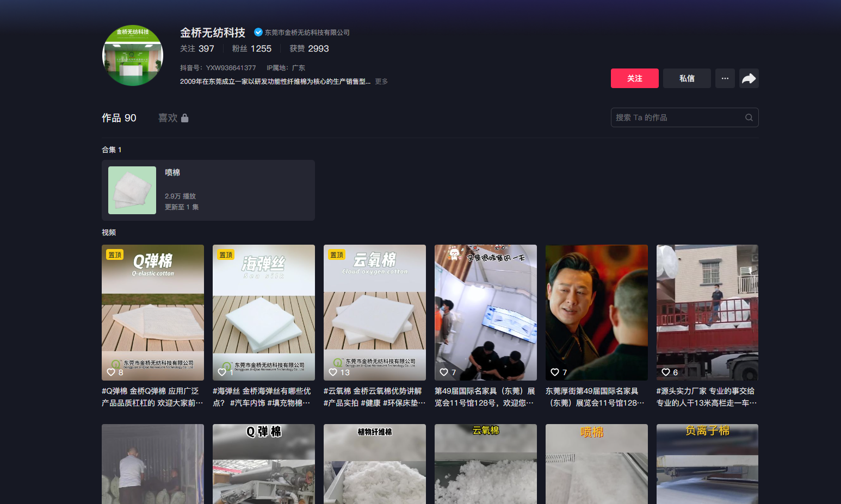The image size is (841, 504).
Task: Open the three-dots more options menu
Action: [x=725, y=78]
